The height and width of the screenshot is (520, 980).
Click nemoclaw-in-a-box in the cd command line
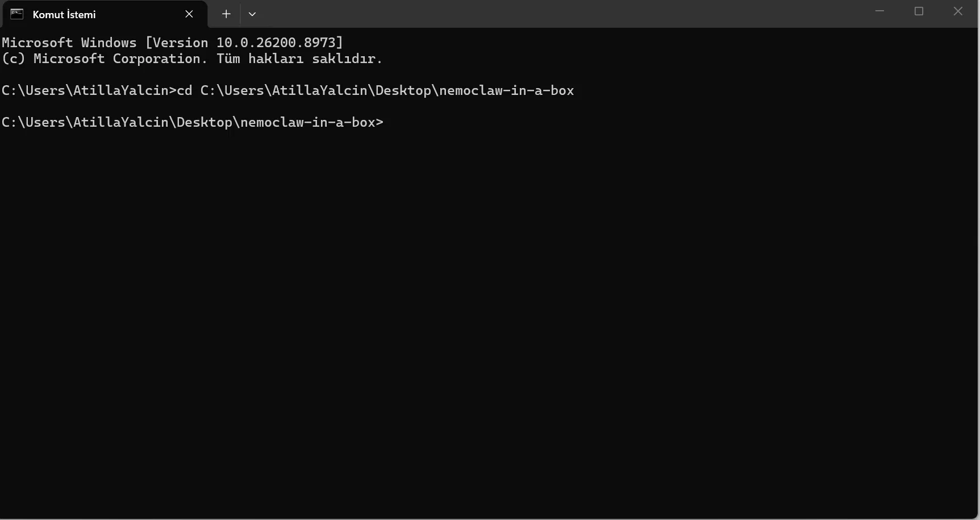(507, 91)
